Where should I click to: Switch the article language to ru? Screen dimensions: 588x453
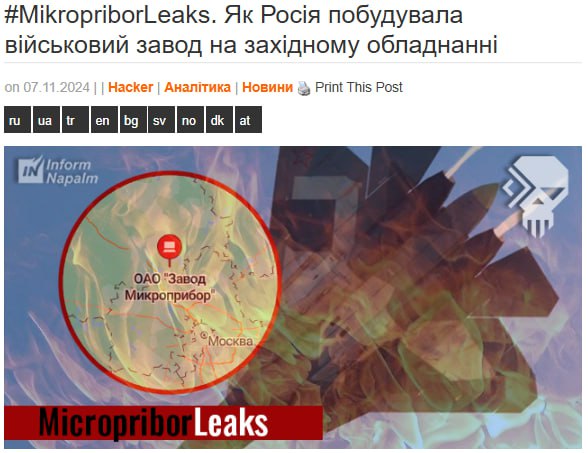pyautogui.click(x=17, y=120)
